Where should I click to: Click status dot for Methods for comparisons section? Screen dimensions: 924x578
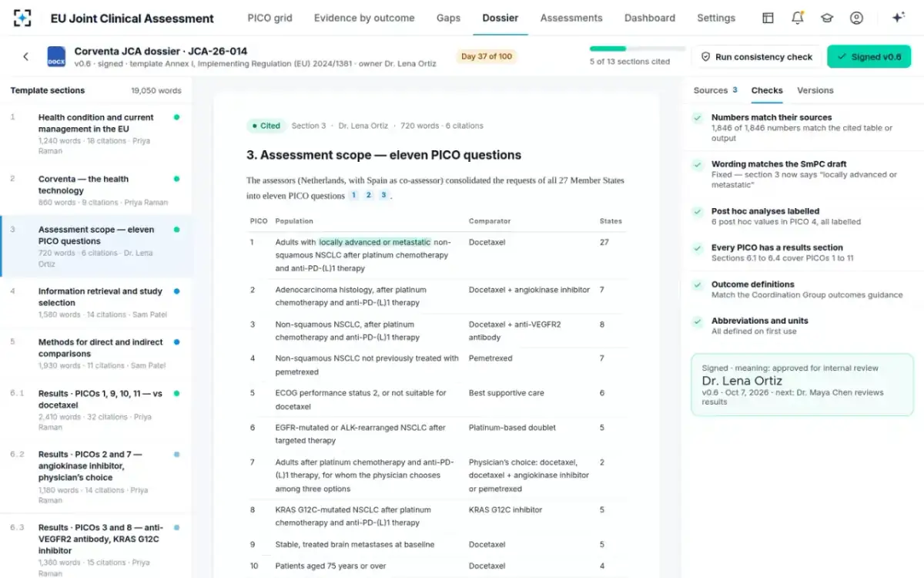click(x=177, y=342)
